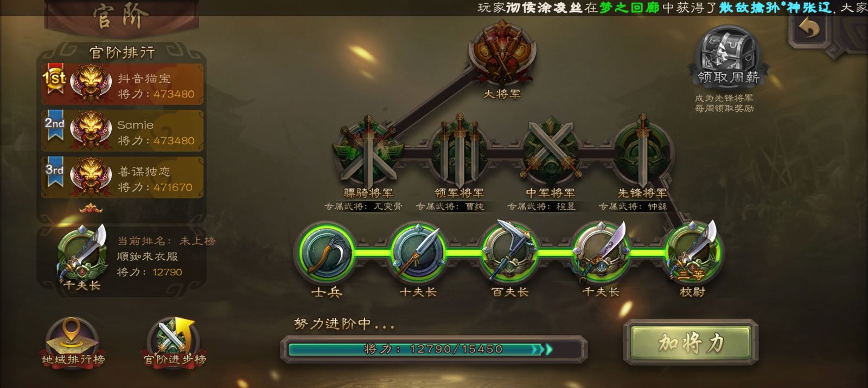Click the 将力 12790/15450 progress bar
The image size is (868, 388).
pos(433,349)
